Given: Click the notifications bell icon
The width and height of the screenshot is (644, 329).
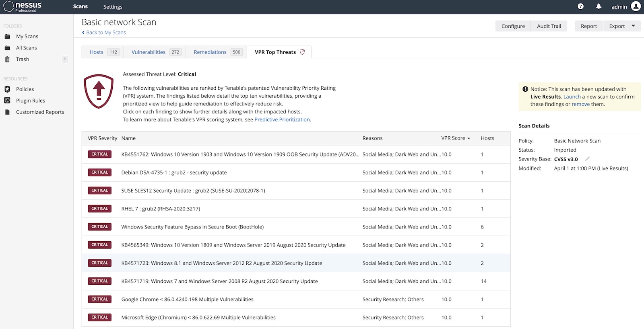Looking at the screenshot, I should tap(599, 6).
